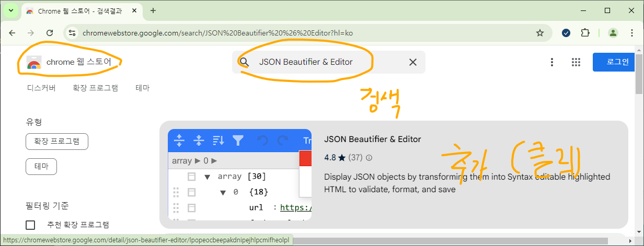Filter by 테마 type chip
This screenshot has width=644, height=246.
pos(41,167)
